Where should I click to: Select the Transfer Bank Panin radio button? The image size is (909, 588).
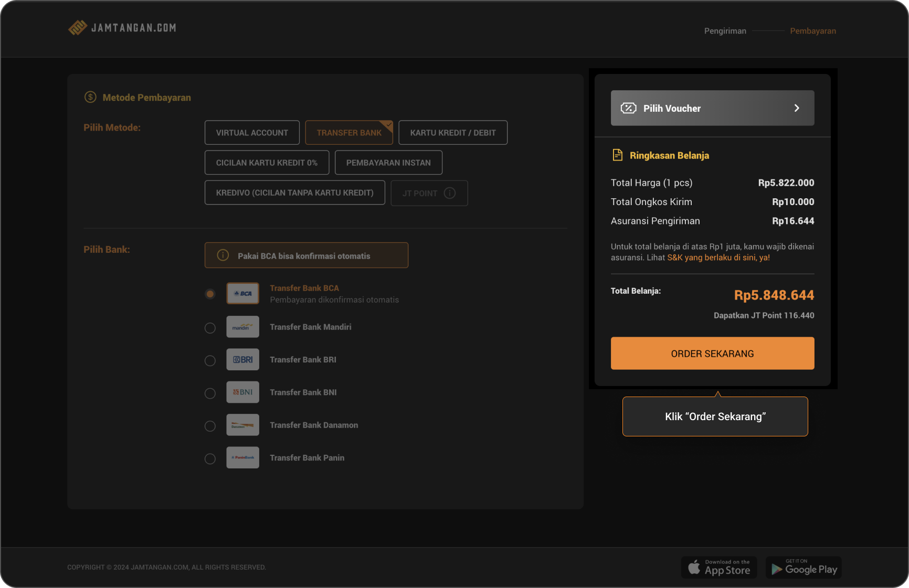210,459
